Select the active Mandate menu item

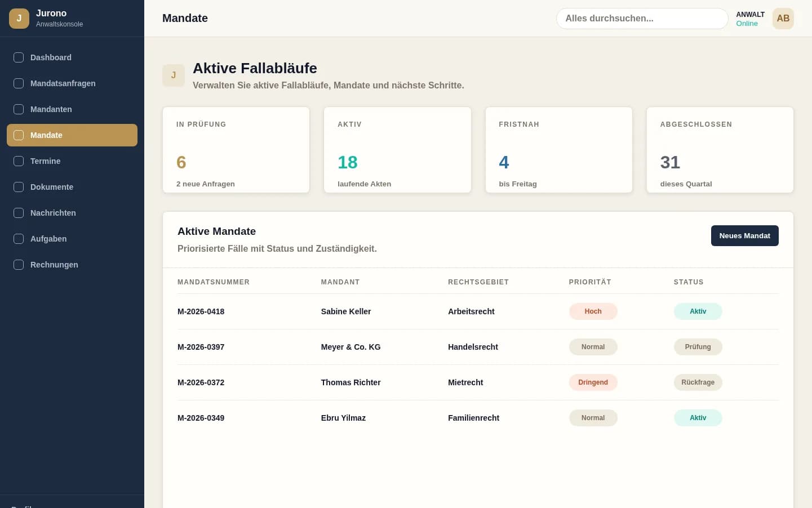72,135
